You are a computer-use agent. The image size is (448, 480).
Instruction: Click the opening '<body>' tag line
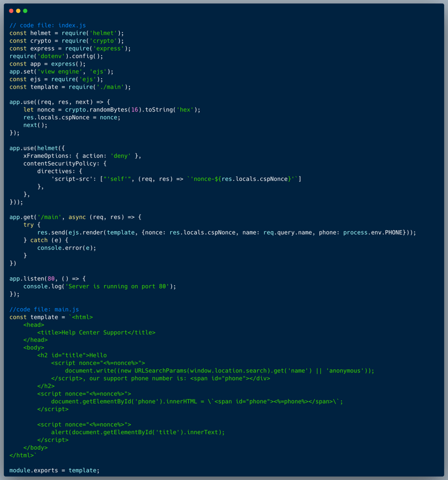34,347
